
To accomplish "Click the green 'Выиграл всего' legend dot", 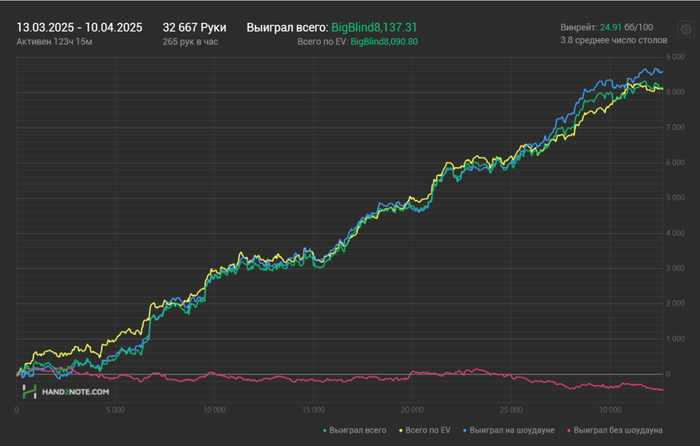I will pos(325,431).
